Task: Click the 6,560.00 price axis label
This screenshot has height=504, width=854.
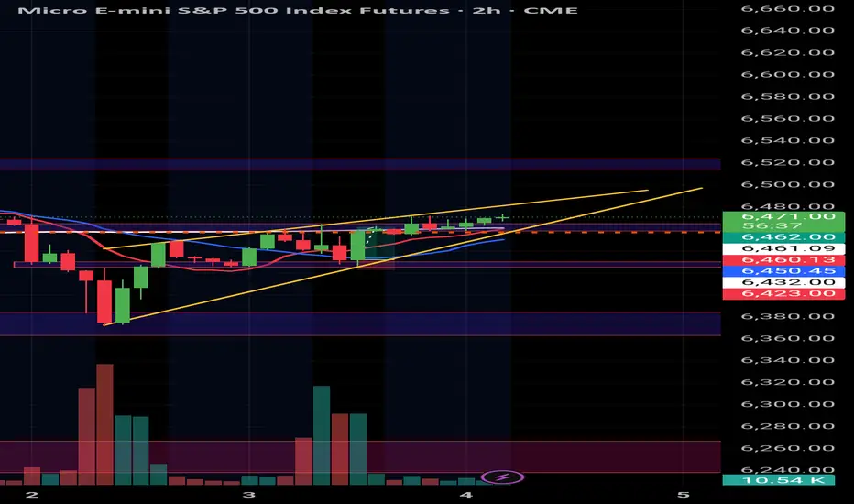Action: click(x=787, y=119)
